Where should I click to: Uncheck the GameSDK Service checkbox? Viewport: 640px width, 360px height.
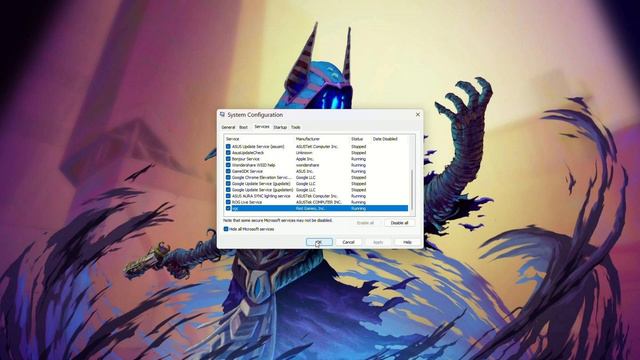tap(228, 171)
